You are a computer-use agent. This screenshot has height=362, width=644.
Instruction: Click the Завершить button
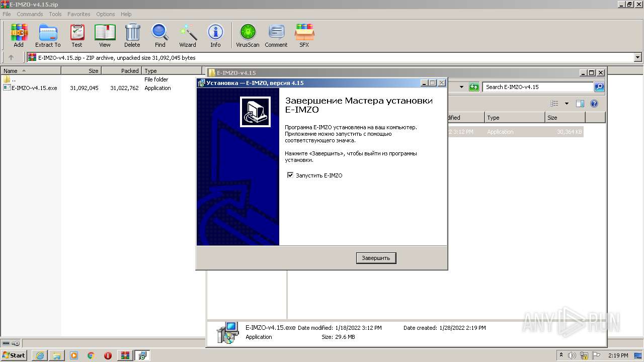[376, 258]
